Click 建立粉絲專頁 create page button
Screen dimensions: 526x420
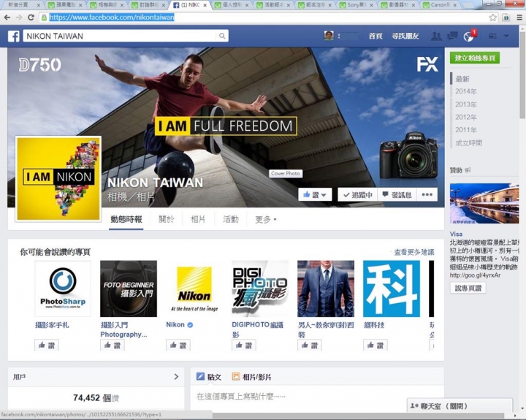point(475,58)
